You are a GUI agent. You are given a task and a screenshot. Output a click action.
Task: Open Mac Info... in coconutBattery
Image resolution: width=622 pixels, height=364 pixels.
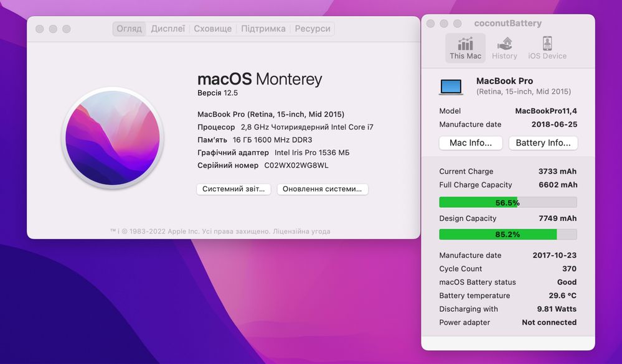tap(471, 142)
